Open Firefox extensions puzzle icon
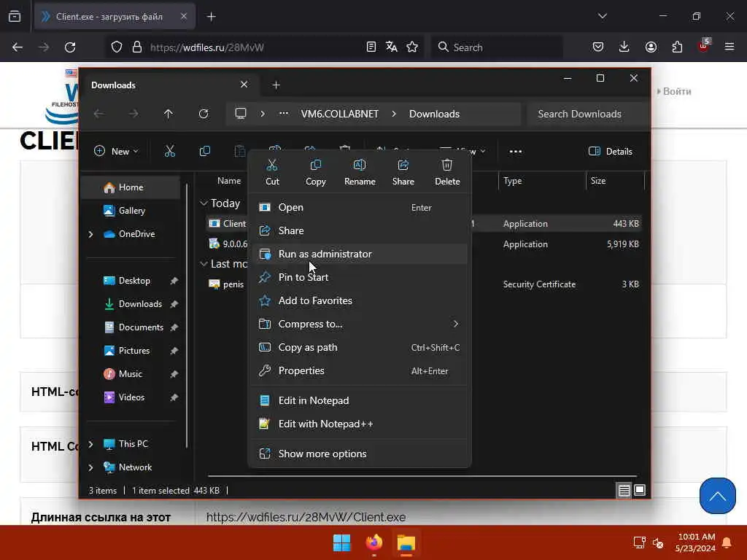The height and width of the screenshot is (560, 747). [x=677, y=47]
